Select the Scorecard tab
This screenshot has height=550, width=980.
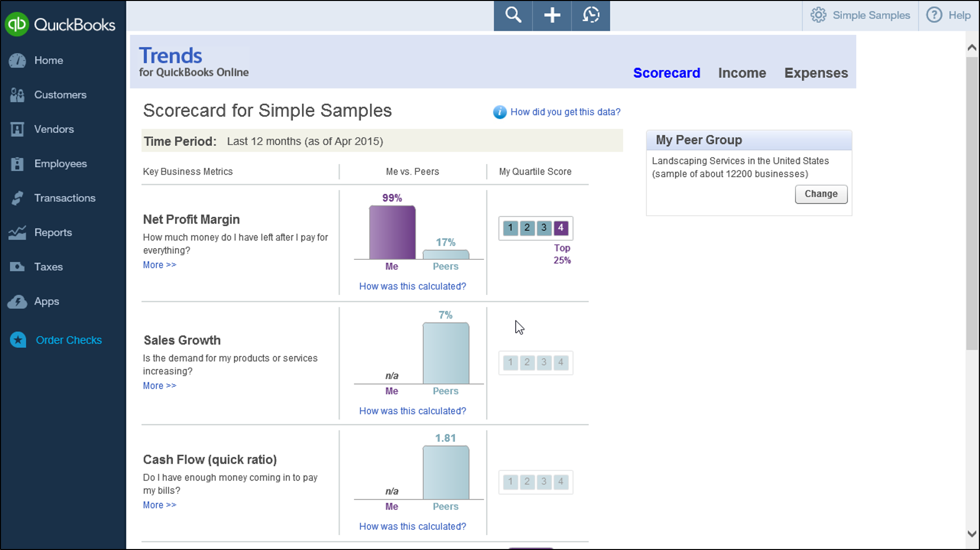click(x=666, y=73)
